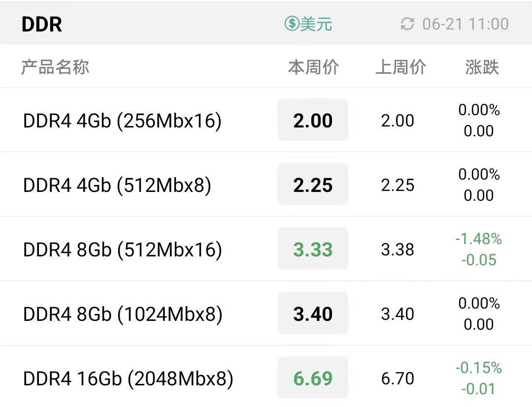Tap the green 3.33 price box
532x407 pixels.
point(313,249)
